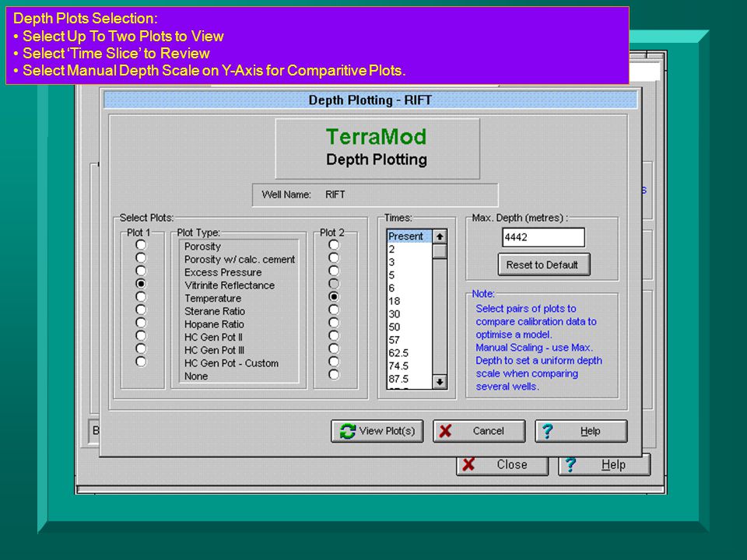Select time slice '18' in Times list
Viewport: 747px width, 560px height.
click(x=409, y=301)
